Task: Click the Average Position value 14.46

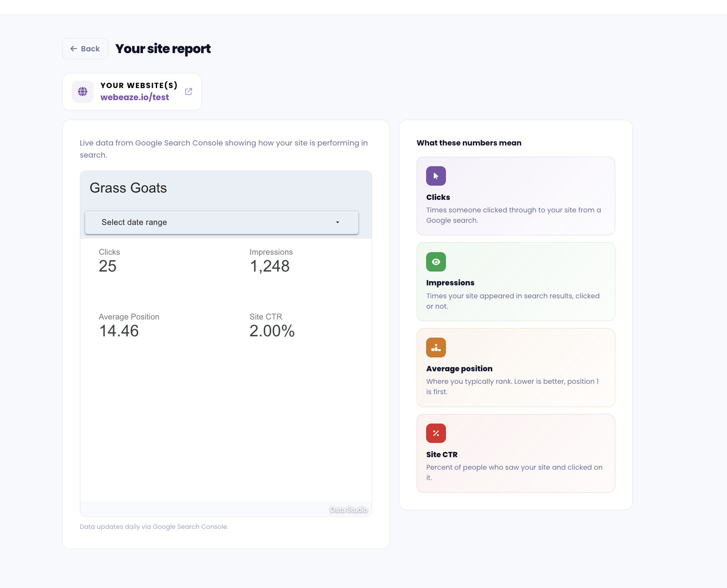Action: (x=119, y=331)
